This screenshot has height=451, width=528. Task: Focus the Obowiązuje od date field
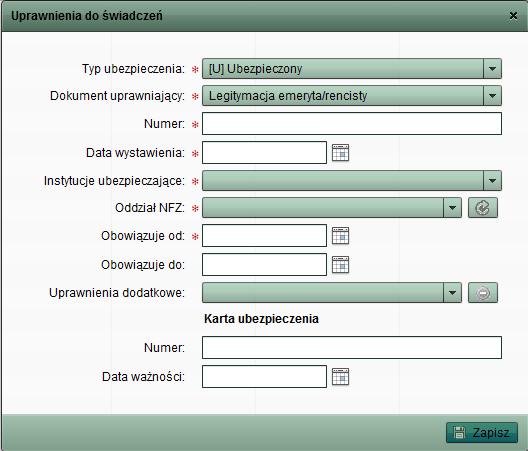pyautogui.click(x=264, y=235)
